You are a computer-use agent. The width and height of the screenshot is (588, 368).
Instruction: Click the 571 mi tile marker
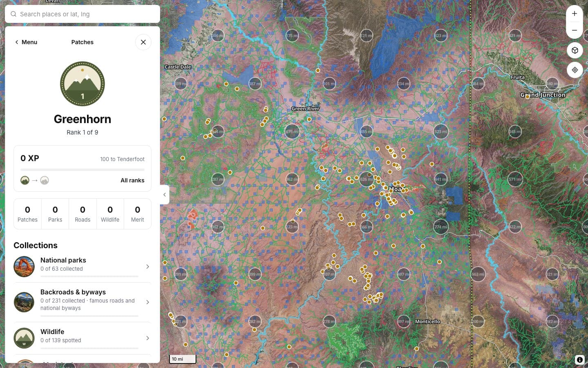515,180
